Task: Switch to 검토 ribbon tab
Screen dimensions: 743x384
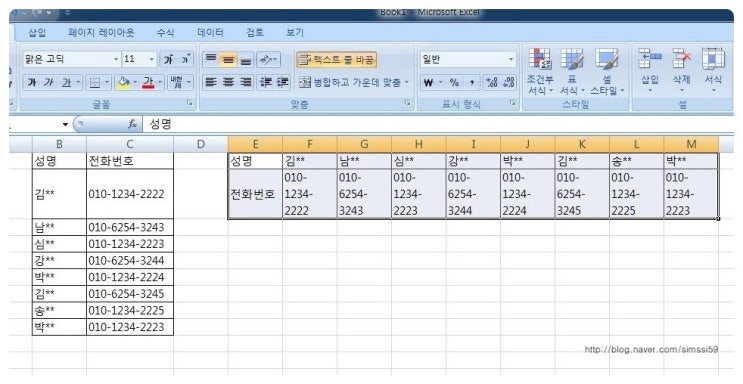Action: point(254,33)
